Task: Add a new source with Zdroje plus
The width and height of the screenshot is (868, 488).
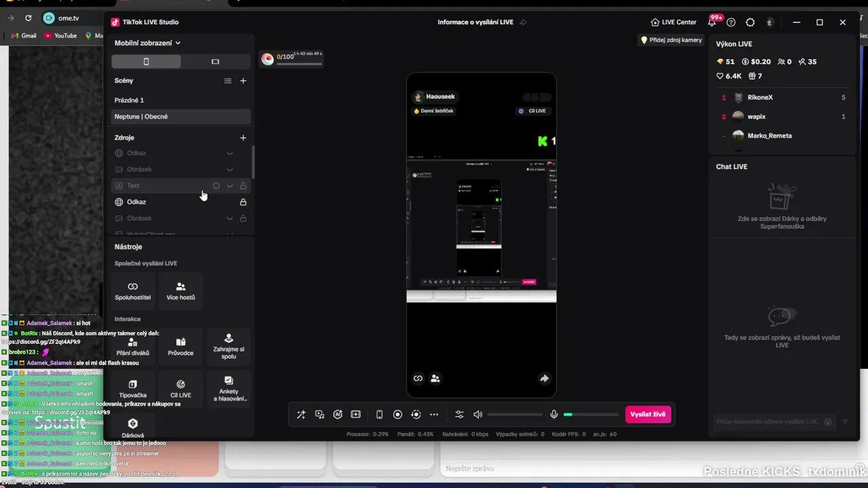Action: point(243,138)
